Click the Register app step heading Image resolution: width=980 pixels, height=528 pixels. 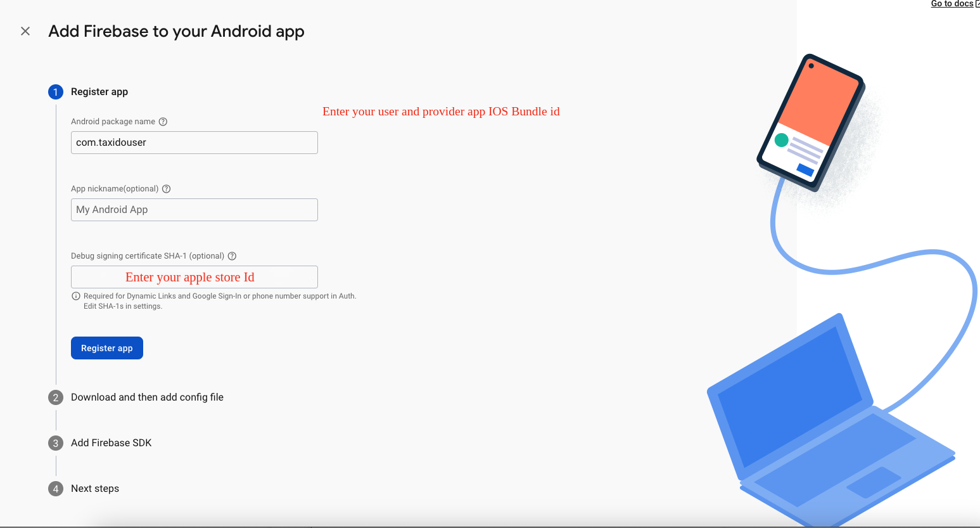(x=99, y=92)
